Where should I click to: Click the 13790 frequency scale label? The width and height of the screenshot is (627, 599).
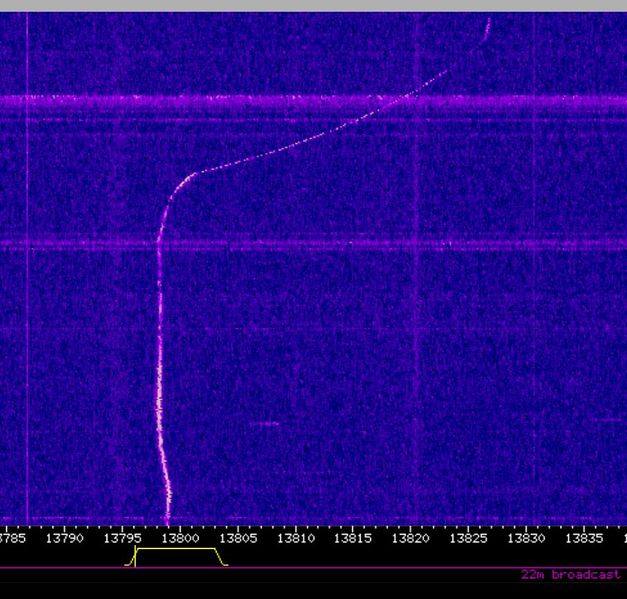point(65,538)
